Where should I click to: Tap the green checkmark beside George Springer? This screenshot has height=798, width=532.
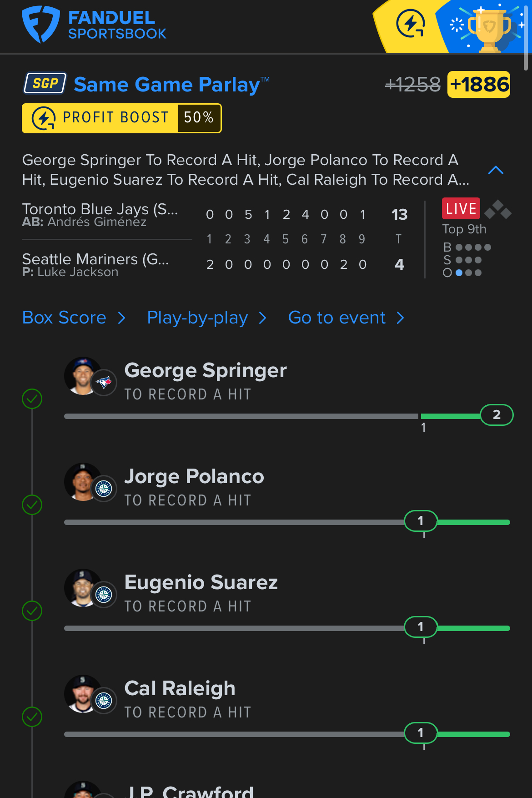(32, 399)
